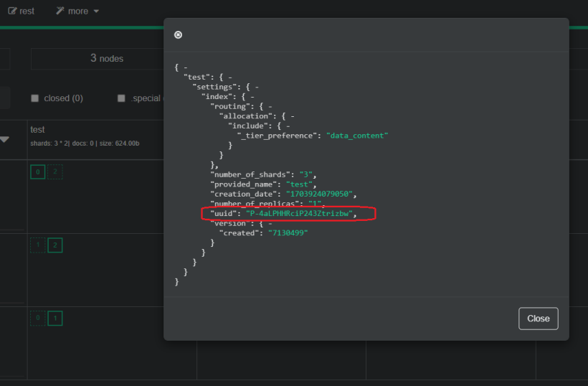Expand the dropdown arrow left of test index
Screen dimensions: 588x386
[x=4, y=140]
